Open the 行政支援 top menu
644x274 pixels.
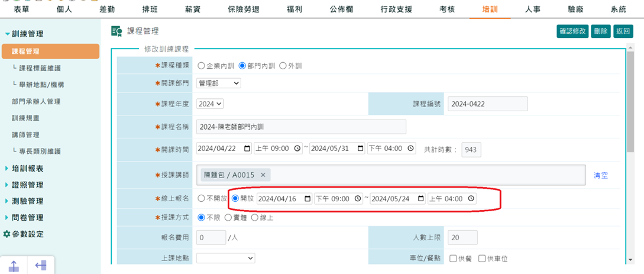(x=395, y=9)
